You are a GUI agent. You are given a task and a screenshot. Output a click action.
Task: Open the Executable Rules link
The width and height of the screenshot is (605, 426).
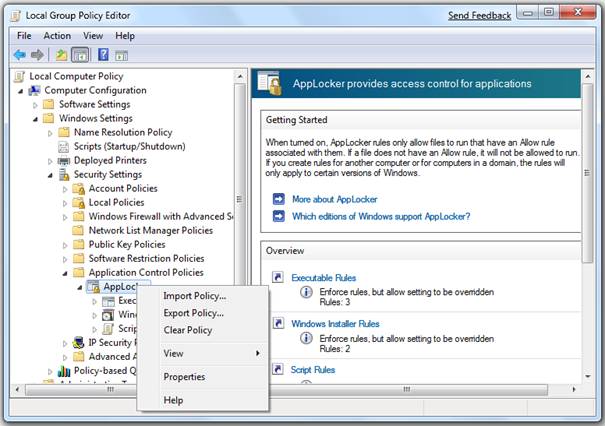[x=323, y=277]
